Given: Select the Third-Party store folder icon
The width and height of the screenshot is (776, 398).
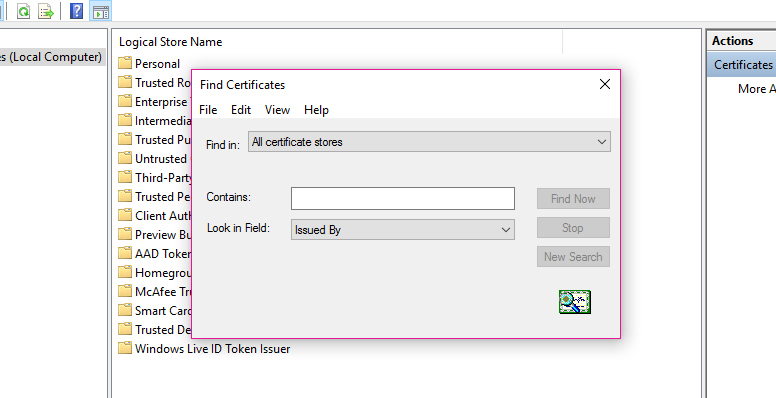Looking at the screenshot, I should click(x=125, y=177).
